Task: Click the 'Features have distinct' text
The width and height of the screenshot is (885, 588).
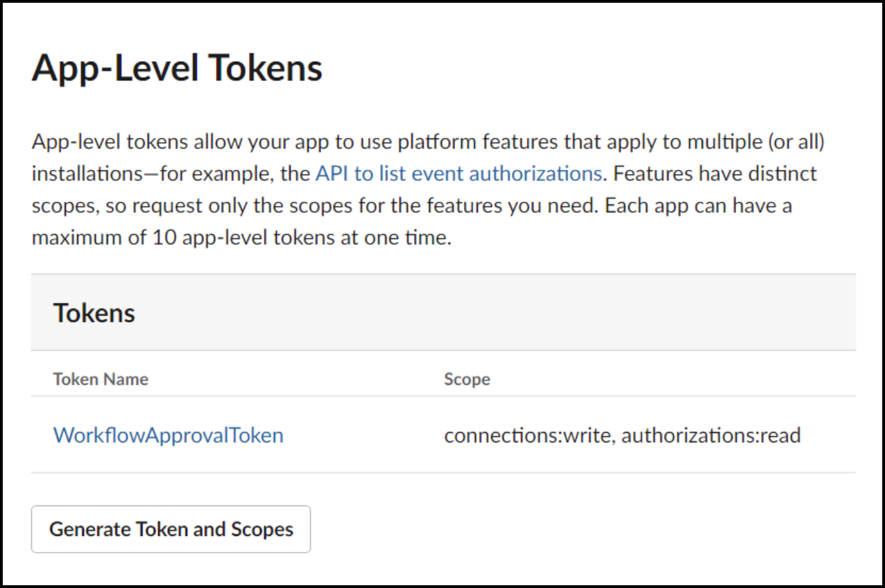Action: (x=714, y=173)
